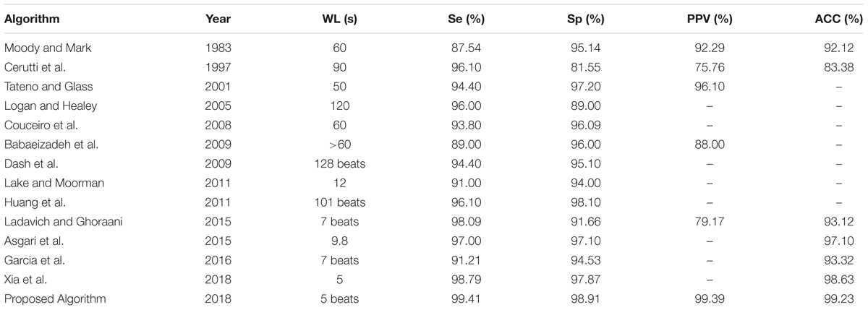Click the ACC (%) column header
The height and width of the screenshot is (310, 868).
pos(838,20)
